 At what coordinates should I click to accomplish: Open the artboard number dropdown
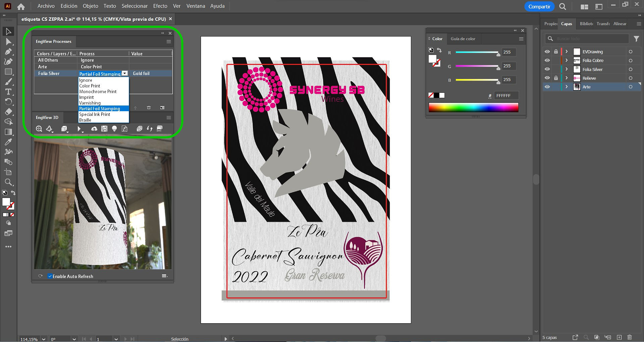[x=116, y=339]
